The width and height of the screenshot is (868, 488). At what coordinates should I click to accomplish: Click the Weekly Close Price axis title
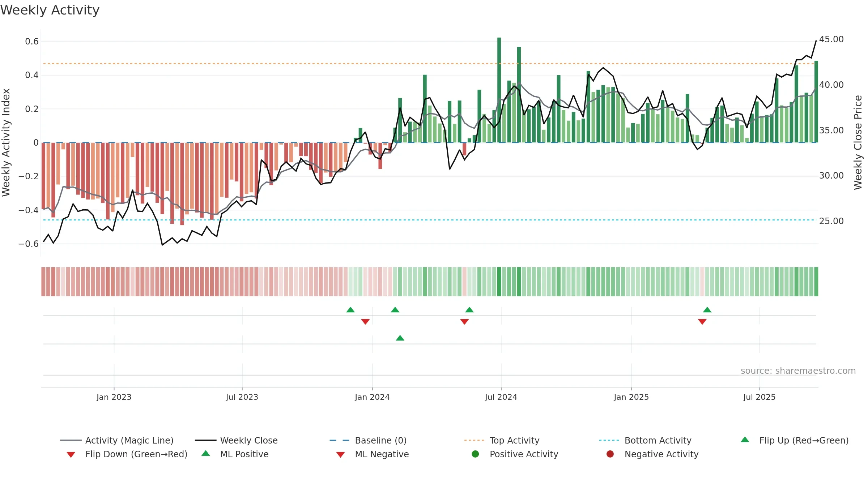click(x=858, y=142)
